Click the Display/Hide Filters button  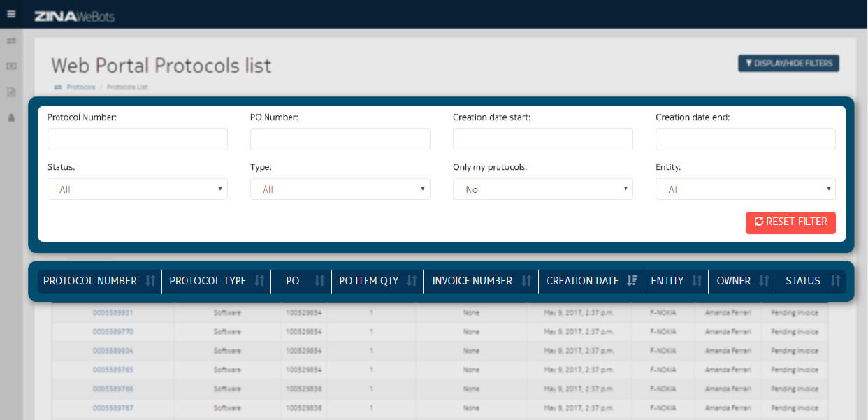pos(788,64)
